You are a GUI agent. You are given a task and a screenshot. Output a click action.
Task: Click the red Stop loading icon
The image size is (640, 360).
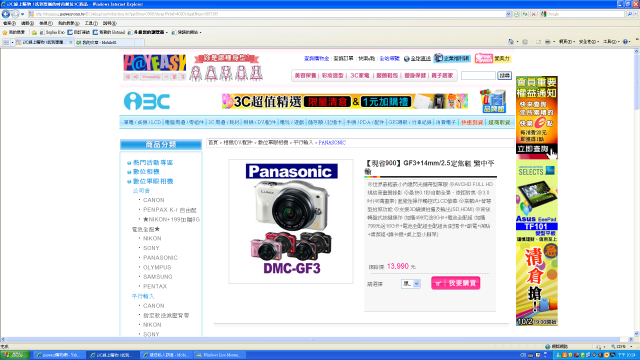tap(533, 14)
